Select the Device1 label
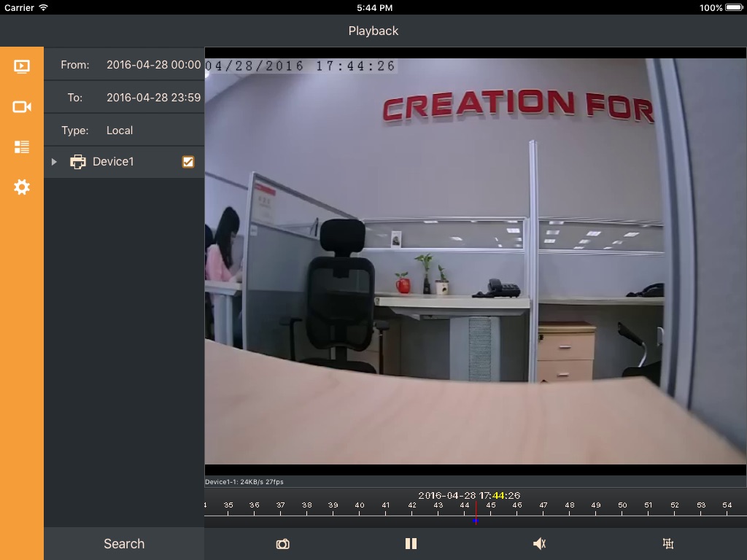747x560 pixels. 113,162
